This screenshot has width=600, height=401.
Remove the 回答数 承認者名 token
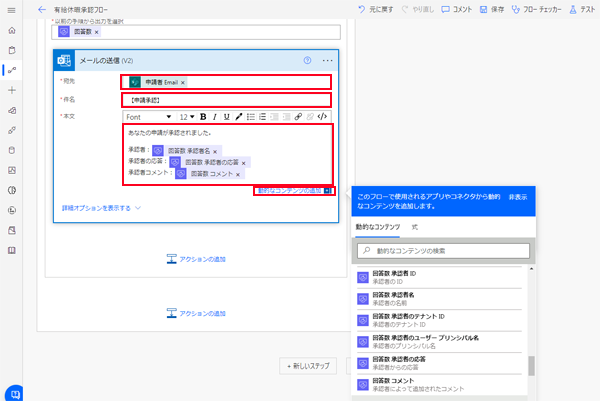215,152
